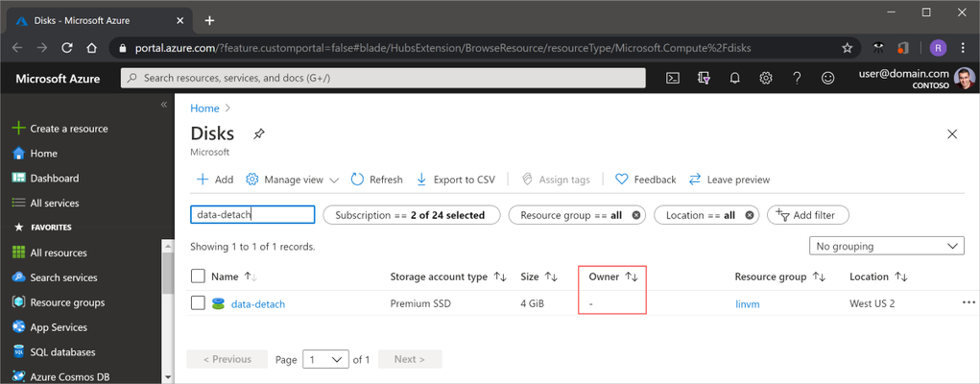Open the data-detach disk link
The height and width of the screenshot is (384, 980).
[258, 304]
